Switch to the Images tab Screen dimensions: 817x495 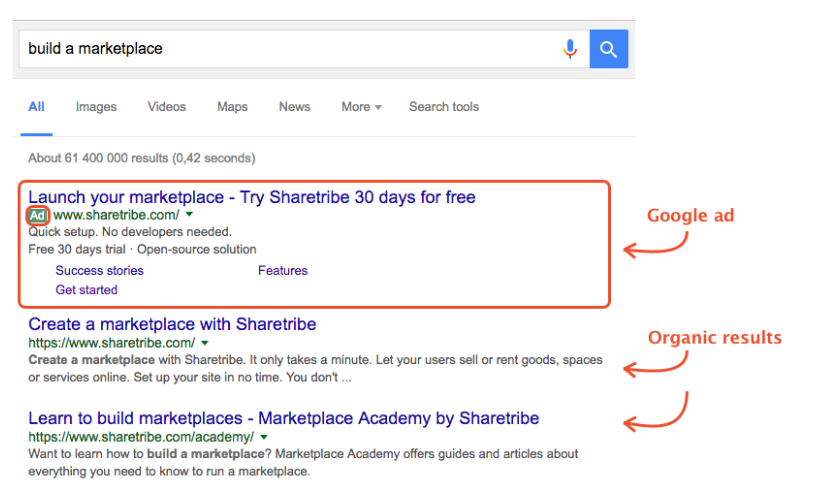(x=96, y=107)
